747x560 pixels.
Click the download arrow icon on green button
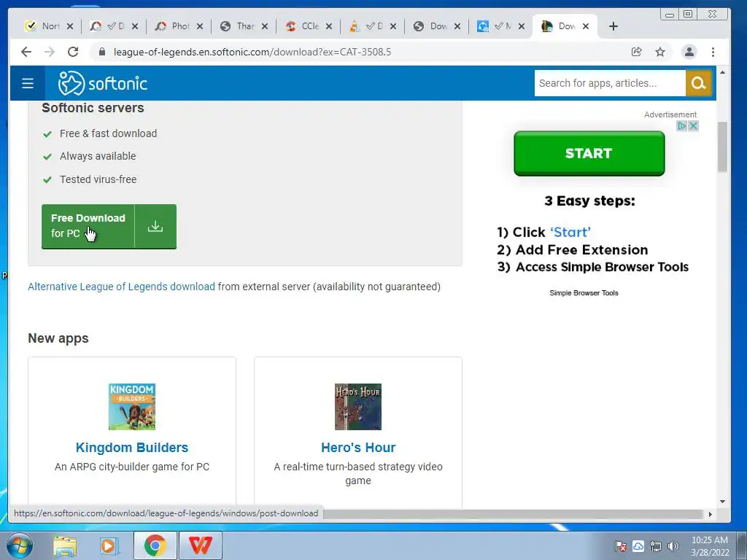point(155,226)
